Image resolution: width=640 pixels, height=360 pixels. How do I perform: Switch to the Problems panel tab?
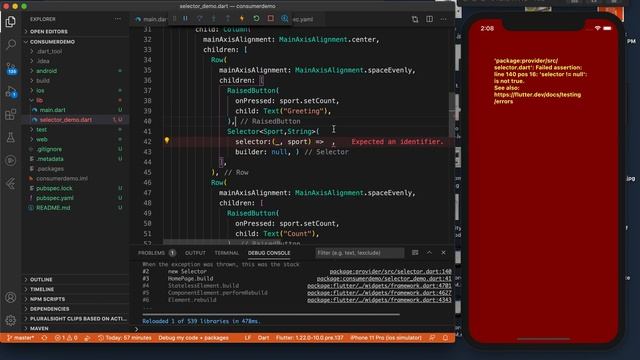pyautogui.click(x=157, y=253)
